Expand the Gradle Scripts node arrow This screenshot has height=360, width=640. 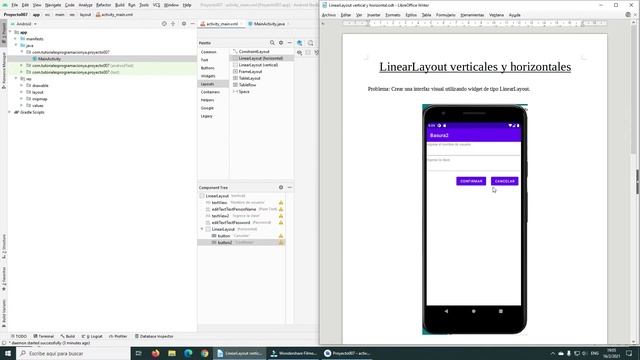click(x=10, y=112)
